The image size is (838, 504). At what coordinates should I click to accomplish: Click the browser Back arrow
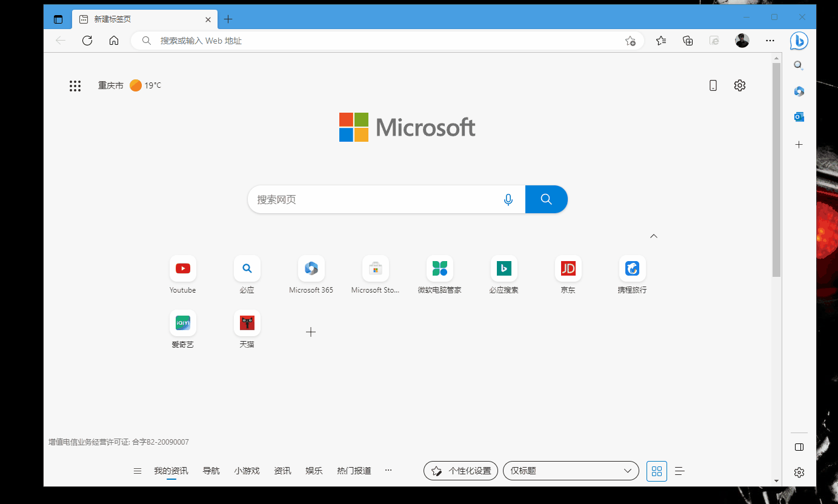pyautogui.click(x=61, y=41)
